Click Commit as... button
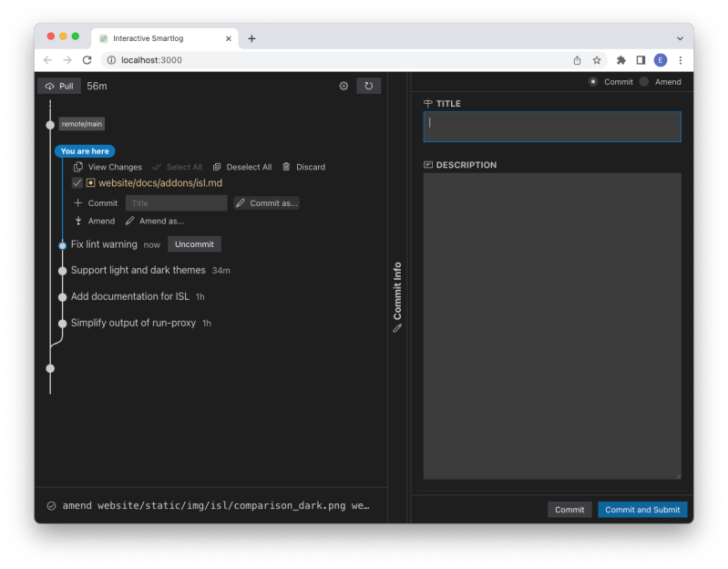This screenshot has height=569, width=728. 266,203
